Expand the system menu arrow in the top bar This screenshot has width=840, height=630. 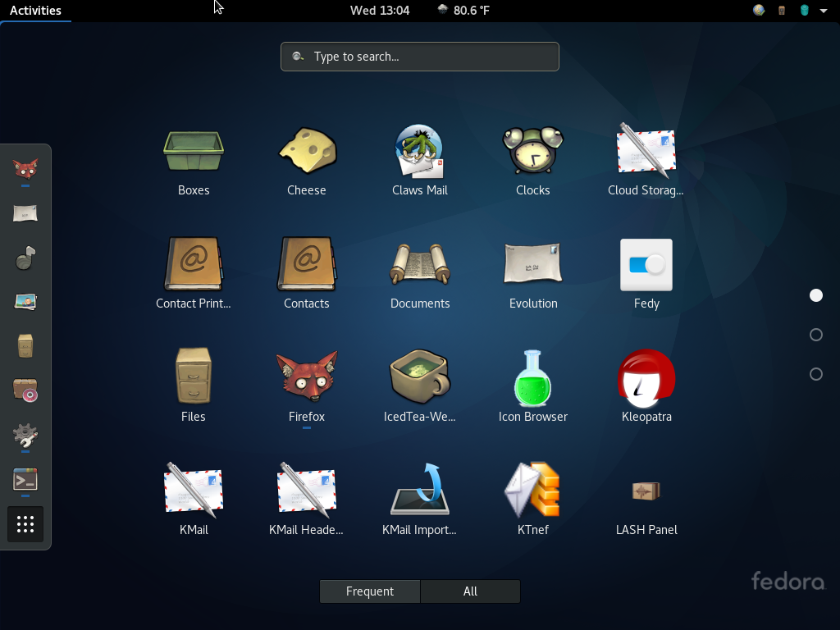pyautogui.click(x=824, y=10)
